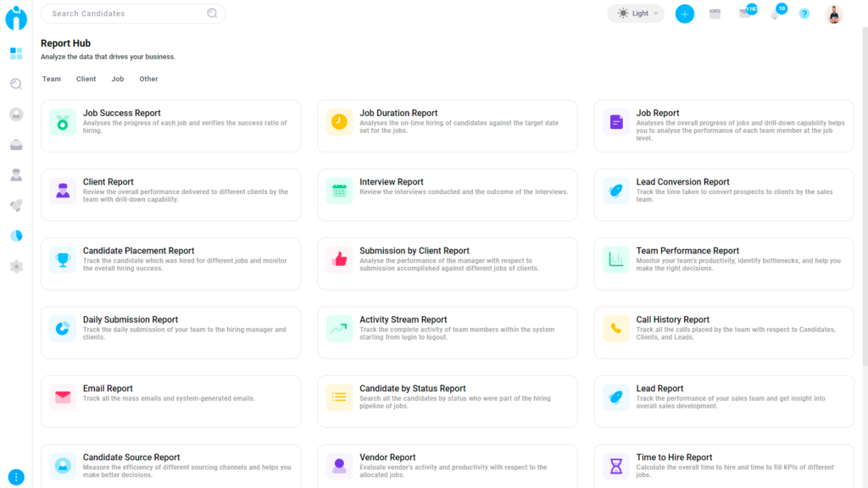Click the sidebar search magnifier icon
Image resolution: width=868 pixels, height=488 pixels.
15,84
